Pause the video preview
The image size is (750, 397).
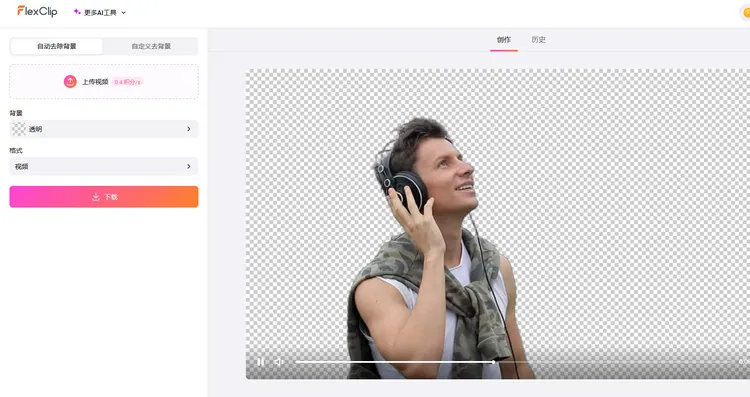[x=261, y=362]
